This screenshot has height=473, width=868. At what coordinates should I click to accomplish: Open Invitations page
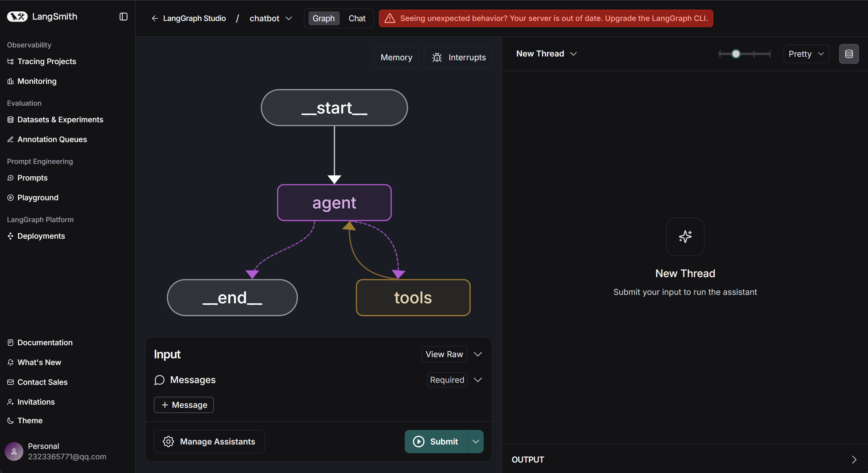(x=36, y=402)
